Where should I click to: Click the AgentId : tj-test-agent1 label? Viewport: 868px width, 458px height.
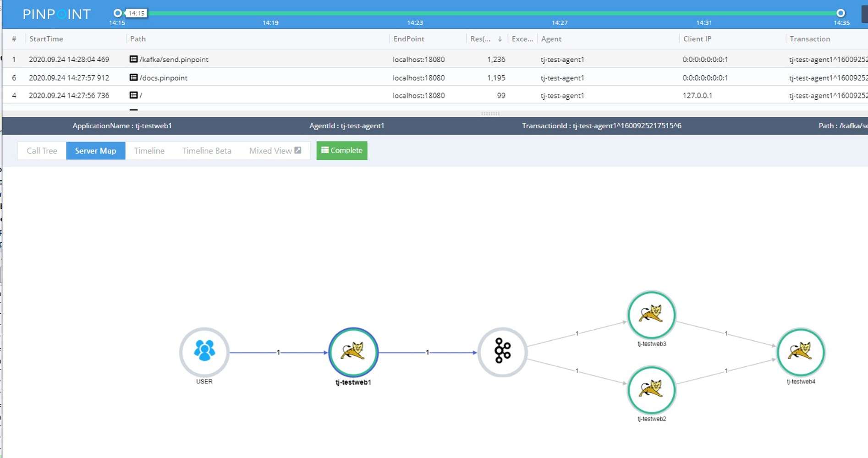(347, 125)
